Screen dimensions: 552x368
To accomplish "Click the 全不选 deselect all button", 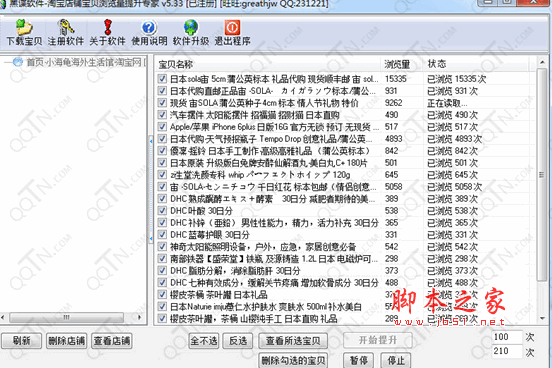I will tap(203, 341).
